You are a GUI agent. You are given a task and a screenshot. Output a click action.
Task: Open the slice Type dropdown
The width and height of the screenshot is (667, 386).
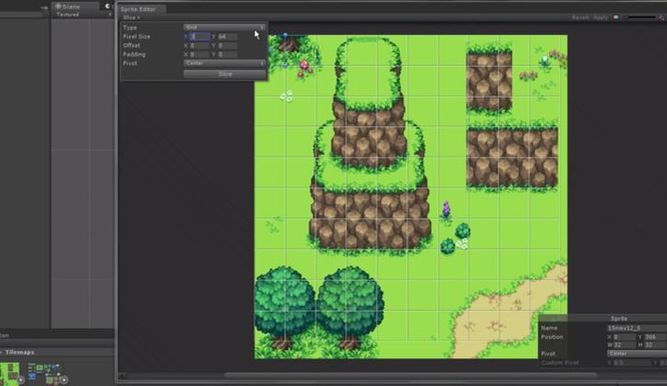(x=224, y=27)
